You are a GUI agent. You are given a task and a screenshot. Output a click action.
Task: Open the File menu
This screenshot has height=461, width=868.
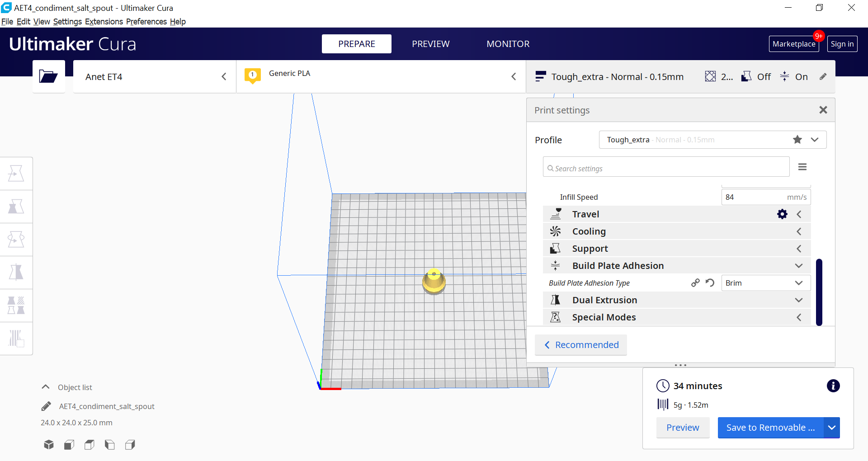pyautogui.click(x=7, y=22)
